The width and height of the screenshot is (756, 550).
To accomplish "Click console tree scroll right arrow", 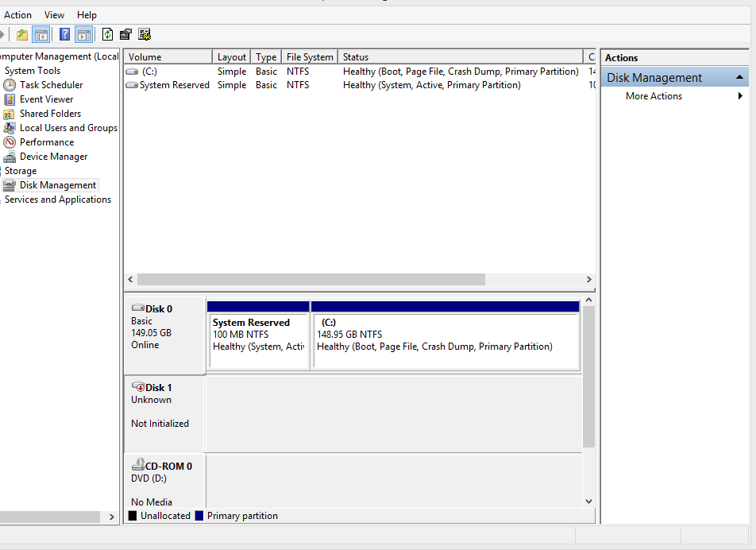I will [x=112, y=517].
